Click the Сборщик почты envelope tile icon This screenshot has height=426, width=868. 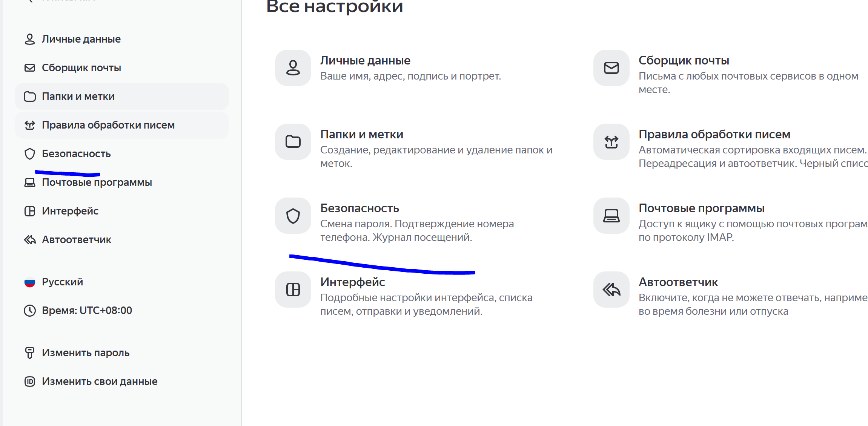pyautogui.click(x=611, y=68)
